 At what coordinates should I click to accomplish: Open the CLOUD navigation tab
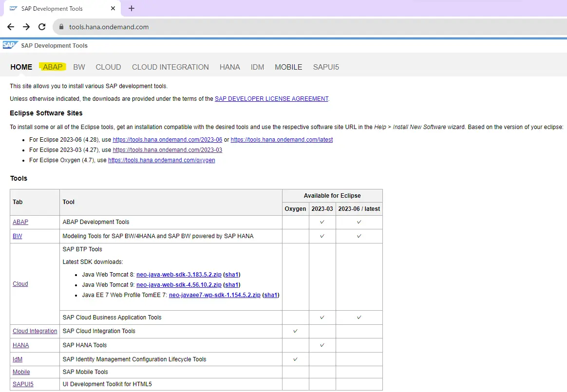coord(108,67)
